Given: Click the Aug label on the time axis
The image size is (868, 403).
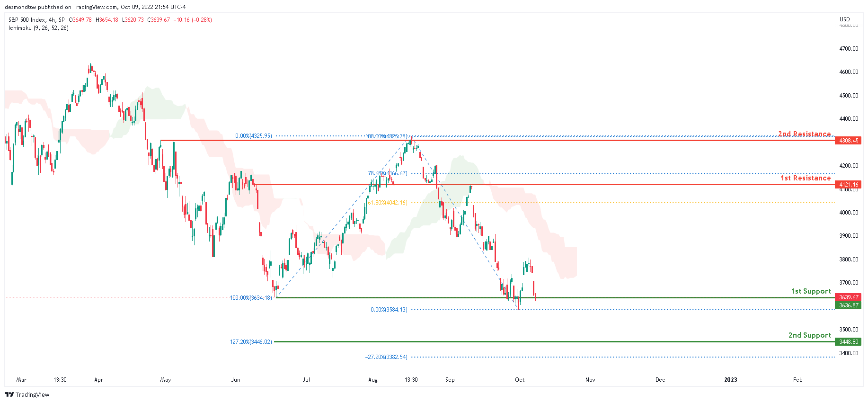Looking at the screenshot, I should point(373,380).
